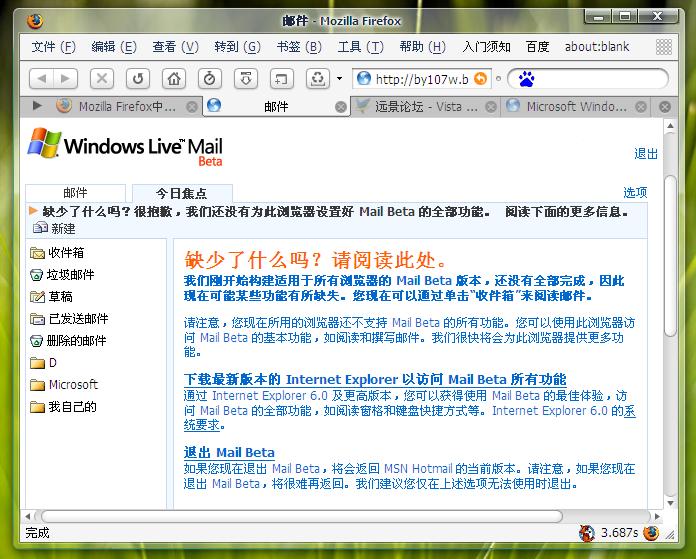Stop page loading with the X toolbar button
The height and width of the screenshot is (559, 696).
[102, 79]
